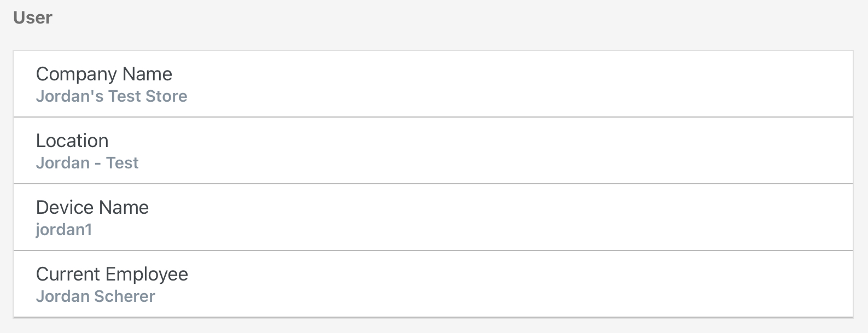Click the "Company Name" label text
This screenshot has width=868, height=333.
(x=104, y=74)
